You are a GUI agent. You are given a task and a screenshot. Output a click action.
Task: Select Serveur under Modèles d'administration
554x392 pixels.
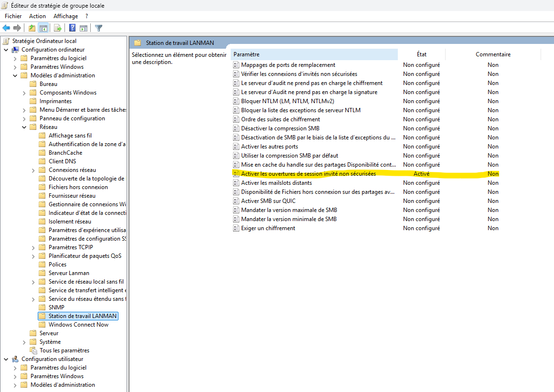[49, 333]
